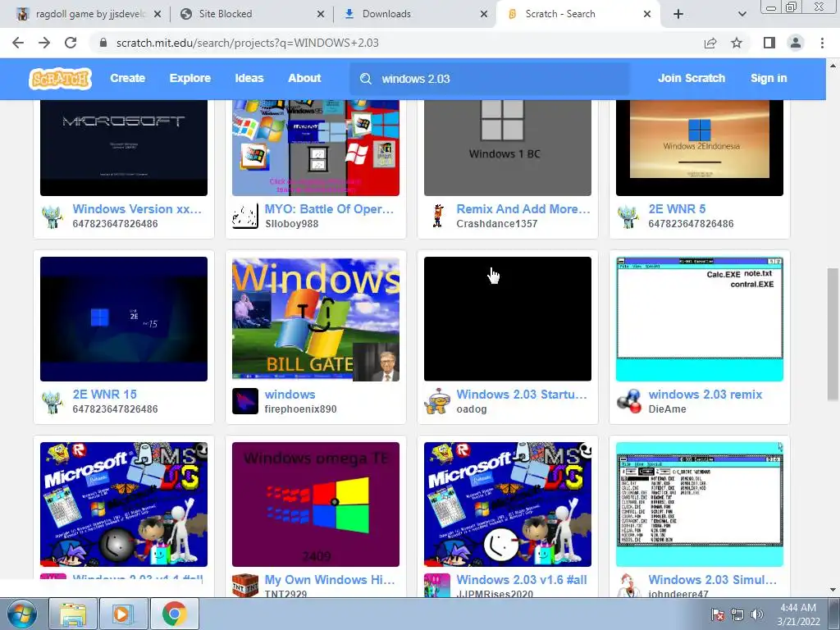Open the Chrome profile avatar
The width and height of the screenshot is (840, 630).
point(796,43)
